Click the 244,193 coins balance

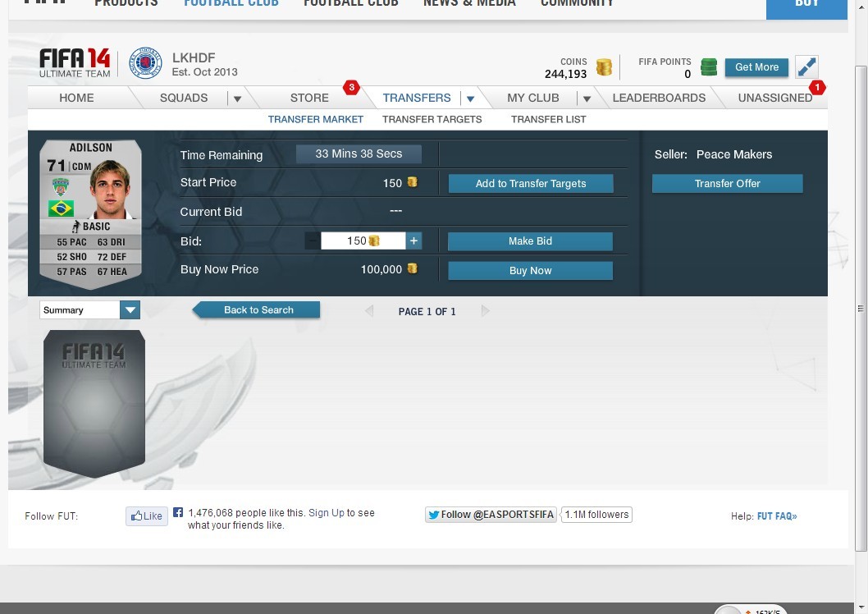pos(565,74)
